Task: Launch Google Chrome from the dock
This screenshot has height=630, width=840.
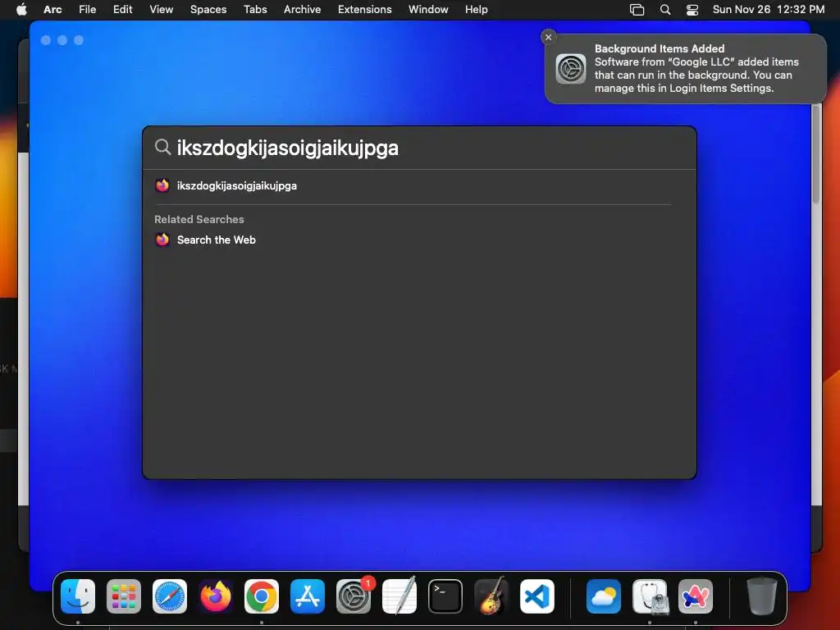Action: tap(262, 596)
